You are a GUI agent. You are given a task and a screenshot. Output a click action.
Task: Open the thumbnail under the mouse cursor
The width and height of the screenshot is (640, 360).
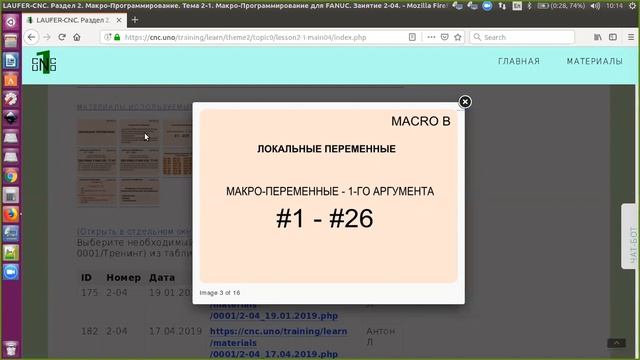click(x=139, y=133)
